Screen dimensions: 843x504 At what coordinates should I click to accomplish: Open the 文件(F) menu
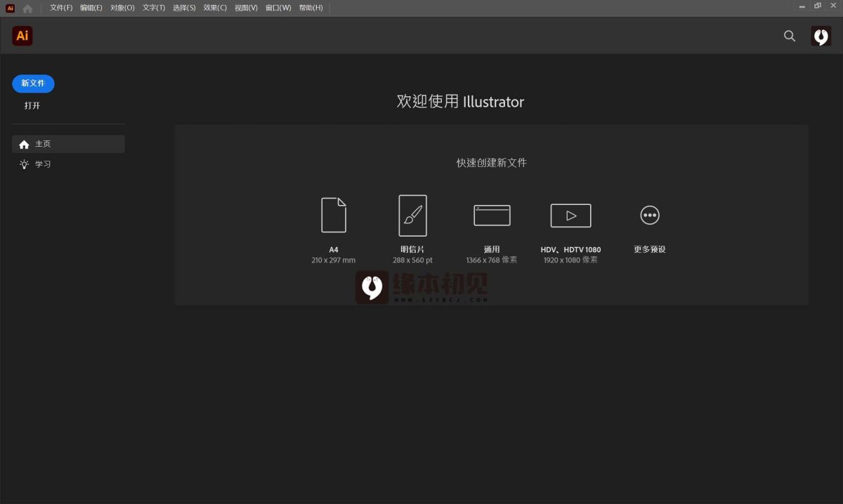[x=61, y=8]
